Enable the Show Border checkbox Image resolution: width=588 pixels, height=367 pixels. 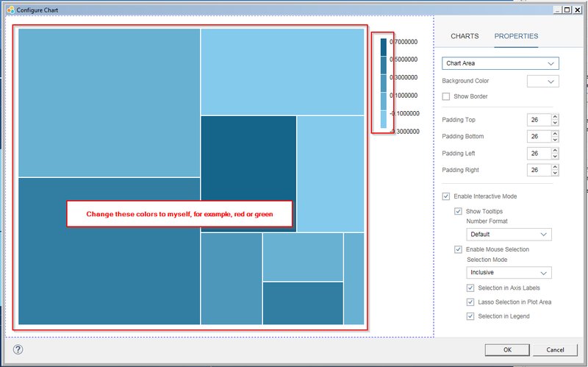[446, 96]
